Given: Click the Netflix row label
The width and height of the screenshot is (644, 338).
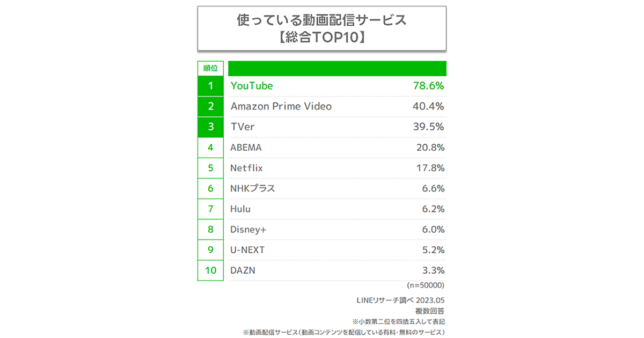Looking at the screenshot, I should [x=247, y=168].
